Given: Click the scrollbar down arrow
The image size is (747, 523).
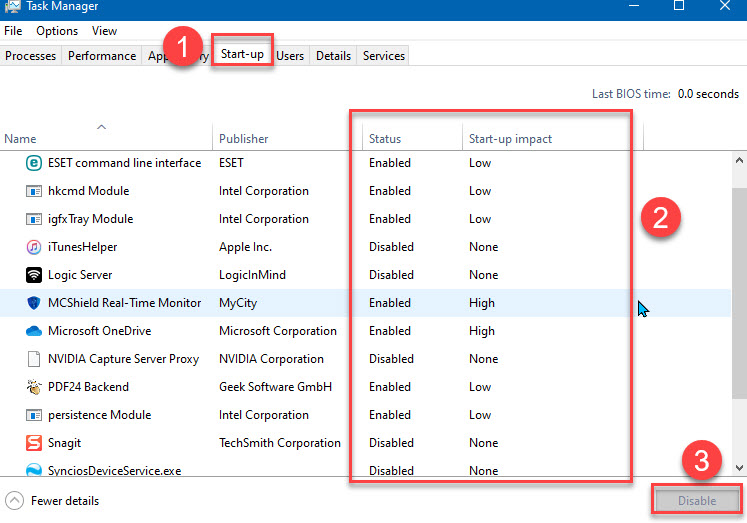Looking at the screenshot, I should (x=739, y=468).
